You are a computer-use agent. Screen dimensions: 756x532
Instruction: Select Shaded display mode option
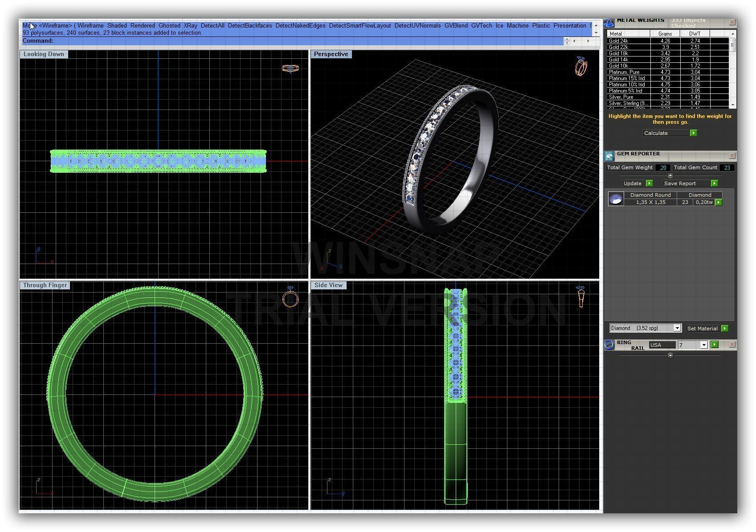117,26
